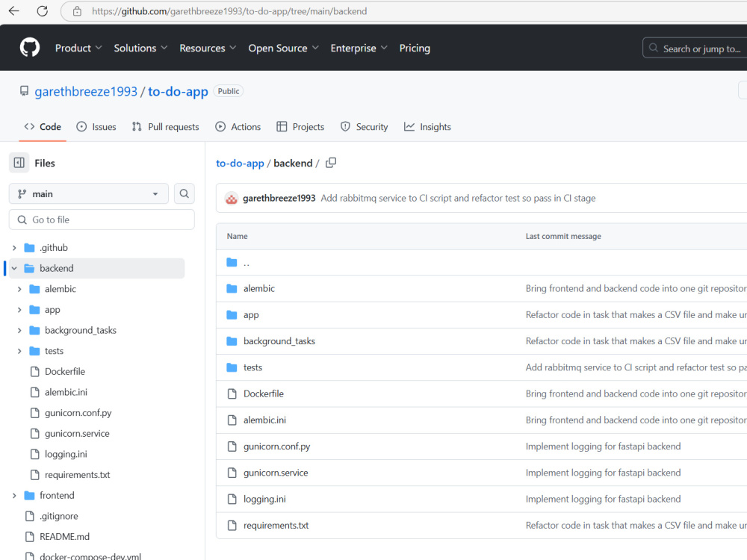
Task: Click requirements.txt file icon in file table
Action: point(232,525)
